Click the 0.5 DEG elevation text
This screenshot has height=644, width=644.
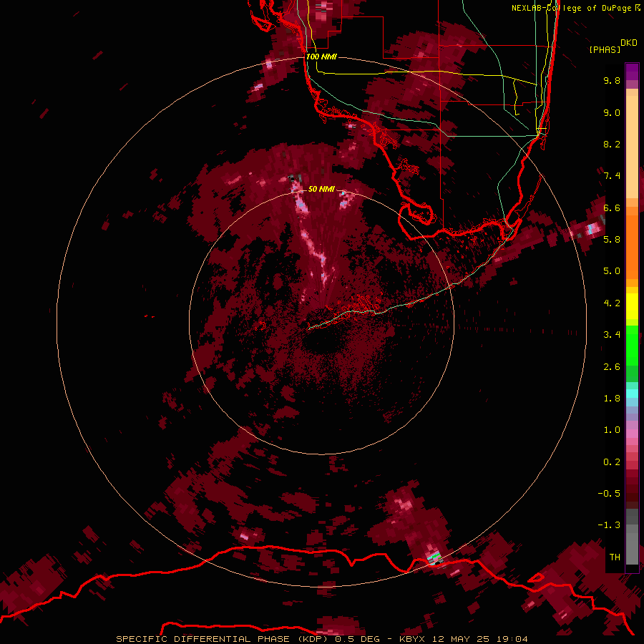coord(358,639)
